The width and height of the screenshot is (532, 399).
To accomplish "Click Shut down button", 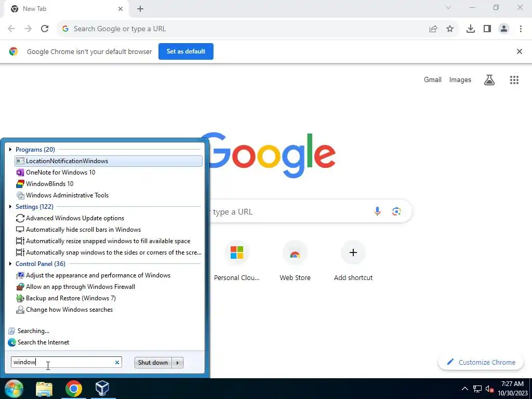I will (x=153, y=363).
